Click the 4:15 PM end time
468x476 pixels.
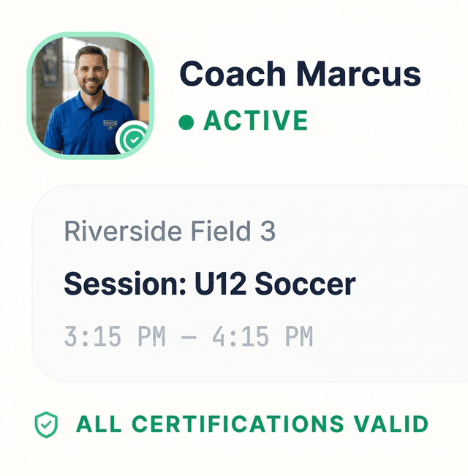263,337
